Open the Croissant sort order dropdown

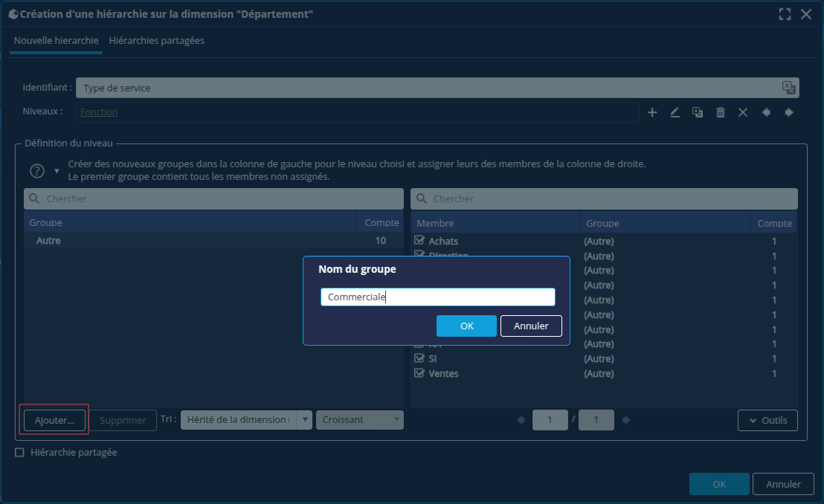(x=359, y=420)
